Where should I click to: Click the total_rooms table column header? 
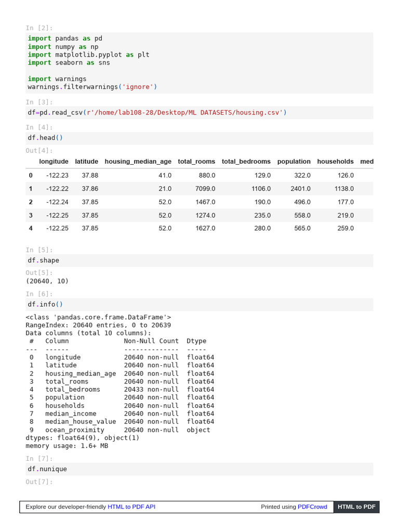(x=196, y=162)
